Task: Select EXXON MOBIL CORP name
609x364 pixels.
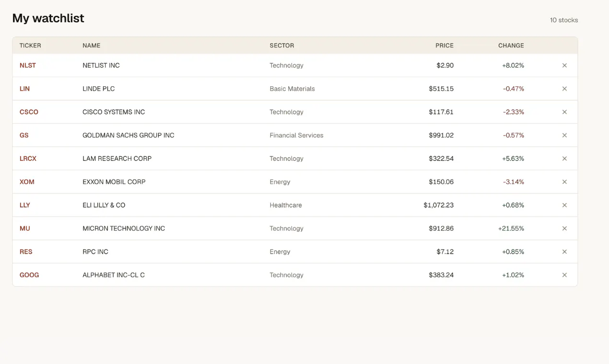Action: click(114, 182)
